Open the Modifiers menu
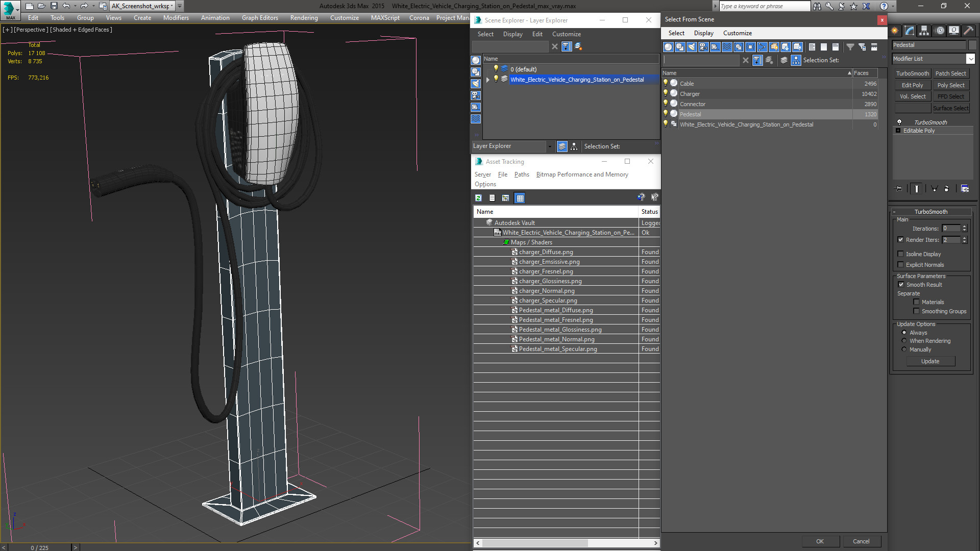Screen dimensions: 980x551 (x=176, y=18)
